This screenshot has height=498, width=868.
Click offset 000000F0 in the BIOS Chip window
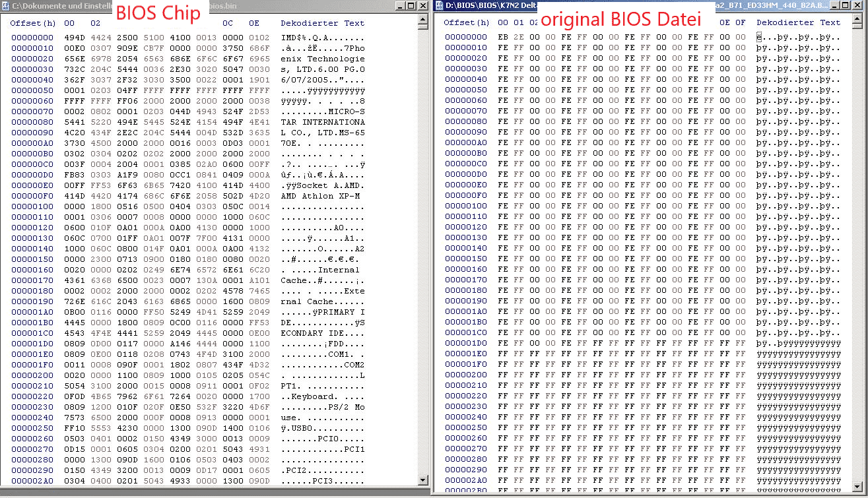tap(32, 196)
